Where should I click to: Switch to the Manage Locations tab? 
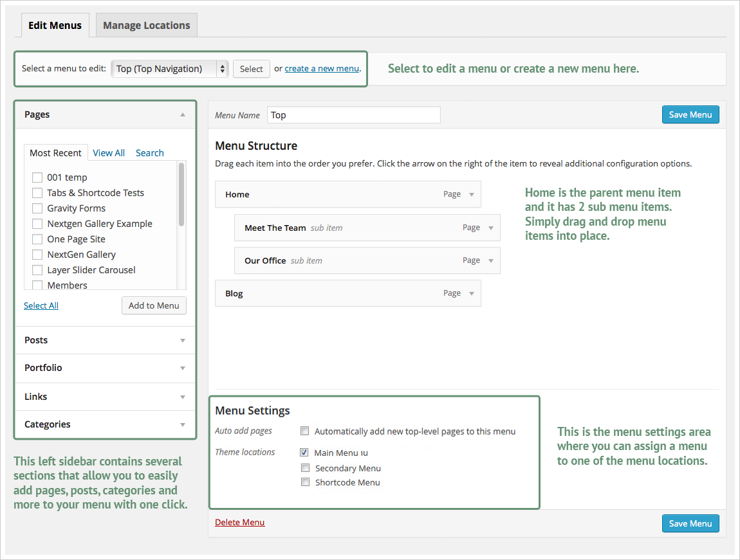[x=147, y=26]
